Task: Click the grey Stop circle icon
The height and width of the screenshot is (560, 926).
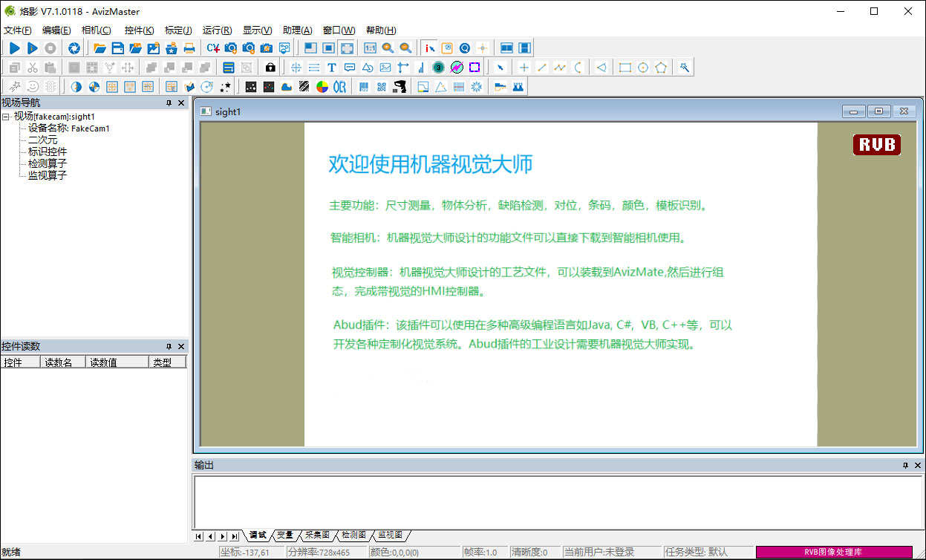Action: pos(50,48)
